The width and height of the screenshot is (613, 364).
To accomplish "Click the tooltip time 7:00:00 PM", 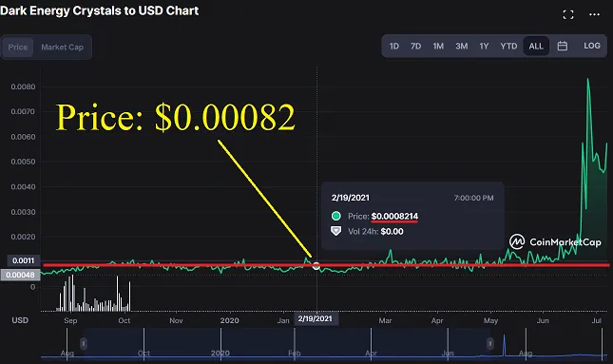I will 473,199.
